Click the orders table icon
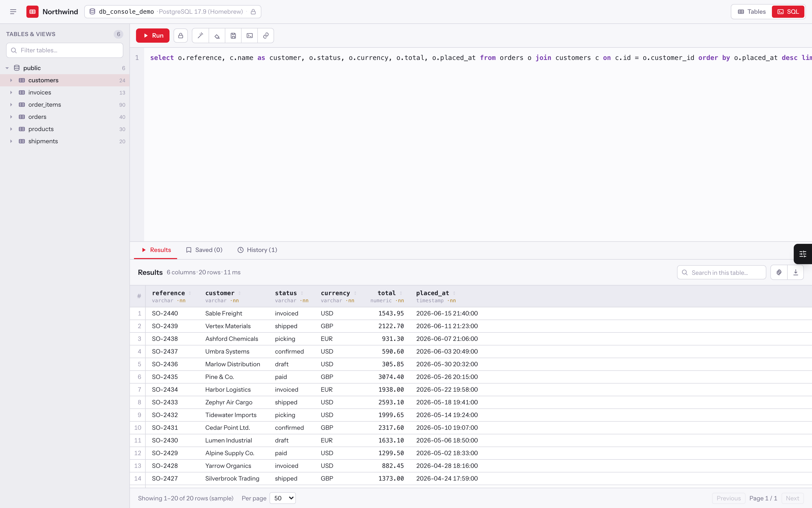This screenshot has height=508, width=812. pyautogui.click(x=22, y=117)
